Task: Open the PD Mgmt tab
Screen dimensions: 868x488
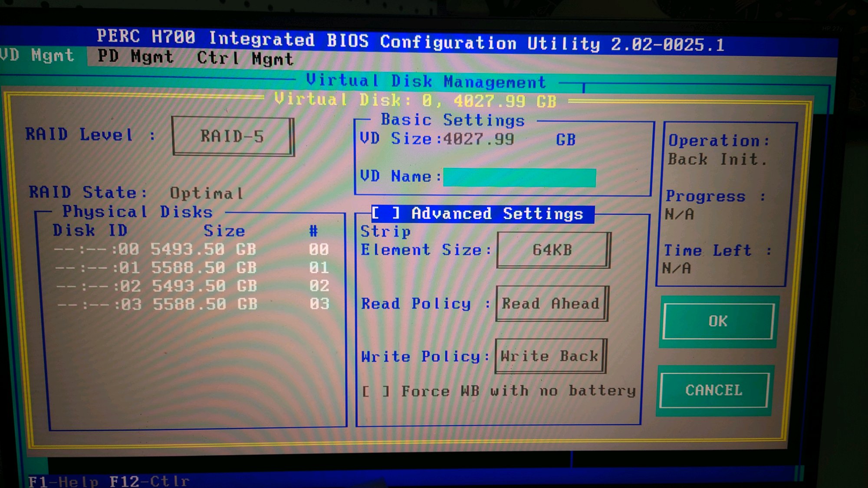Action: pyautogui.click(x=135, y=57)
